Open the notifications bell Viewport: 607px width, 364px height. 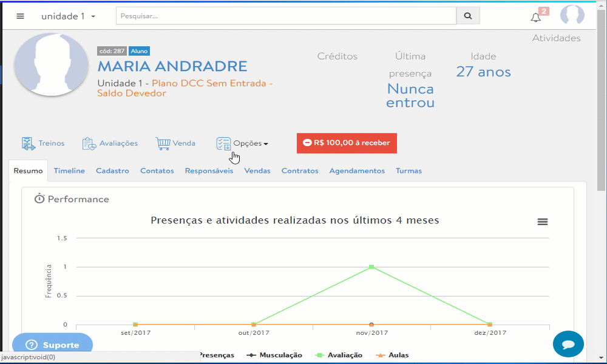click(x=535, y=17)
